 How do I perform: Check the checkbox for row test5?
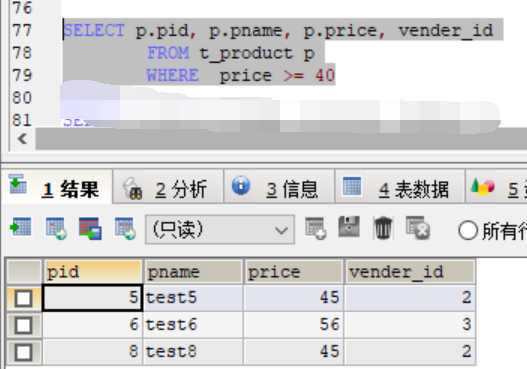point(24,298)
